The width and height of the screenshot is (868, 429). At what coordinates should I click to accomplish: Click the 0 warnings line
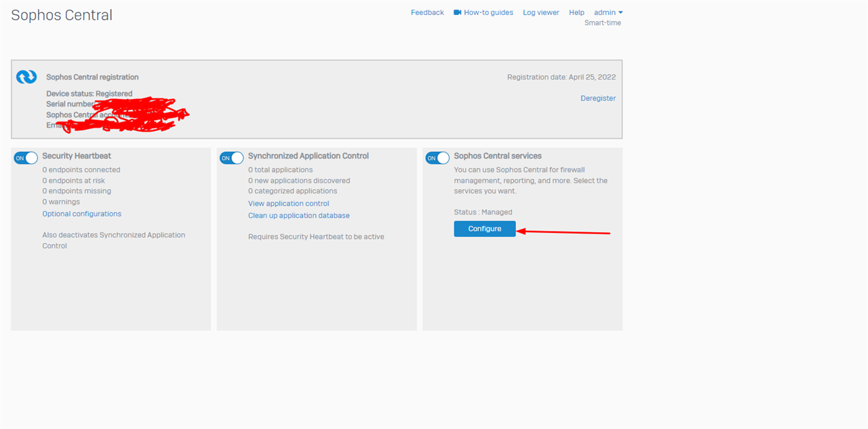click(x=61, y=202)
